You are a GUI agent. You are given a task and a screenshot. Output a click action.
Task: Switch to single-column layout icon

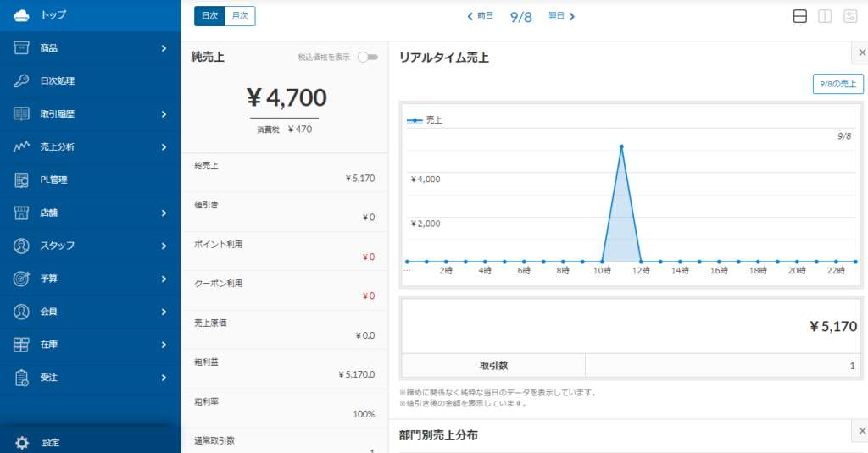click(x=799, y=16)
